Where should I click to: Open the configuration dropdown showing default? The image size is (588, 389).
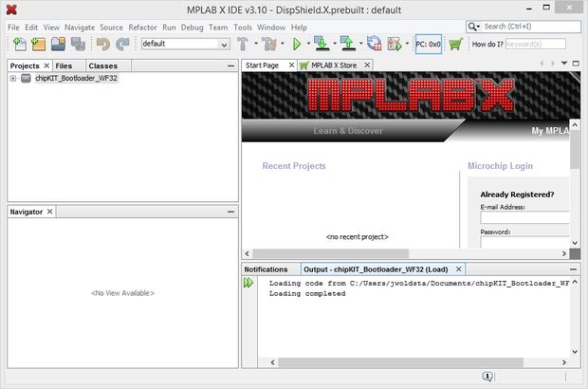[x=224, y=45]
